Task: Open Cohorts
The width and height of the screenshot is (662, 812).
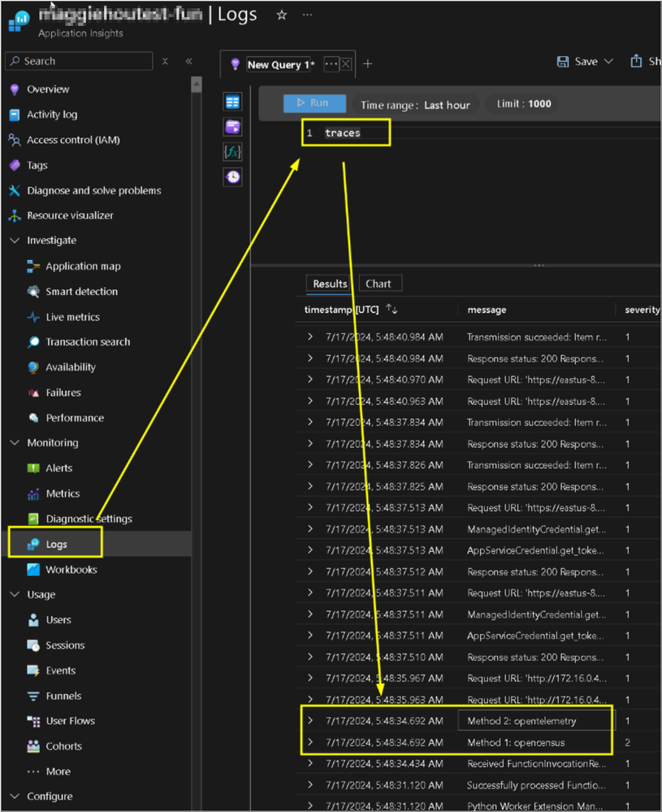Action: click(x=63, y=746)
